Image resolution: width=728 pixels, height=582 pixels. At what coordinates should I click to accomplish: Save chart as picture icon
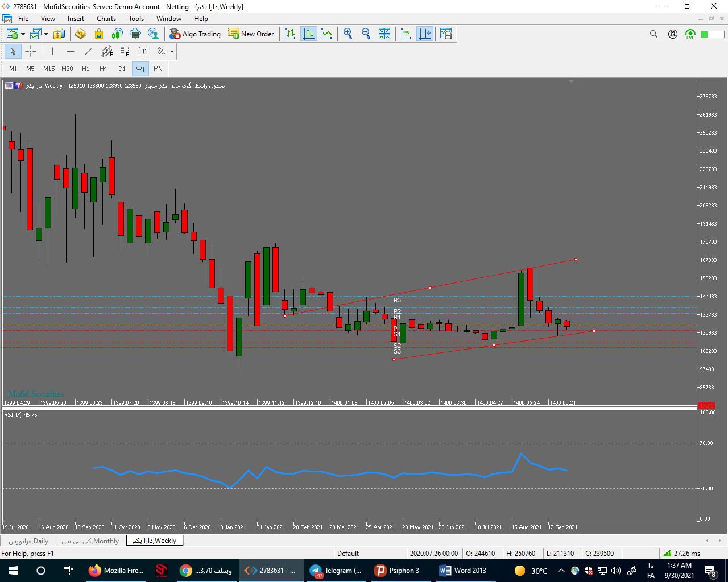coord(446,34)
